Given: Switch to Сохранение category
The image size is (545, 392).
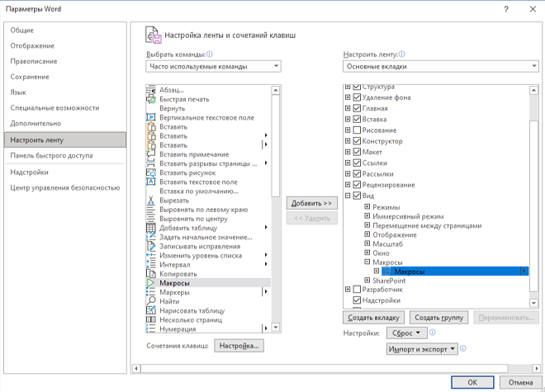Looking at the screenshot, I should 65,77.
